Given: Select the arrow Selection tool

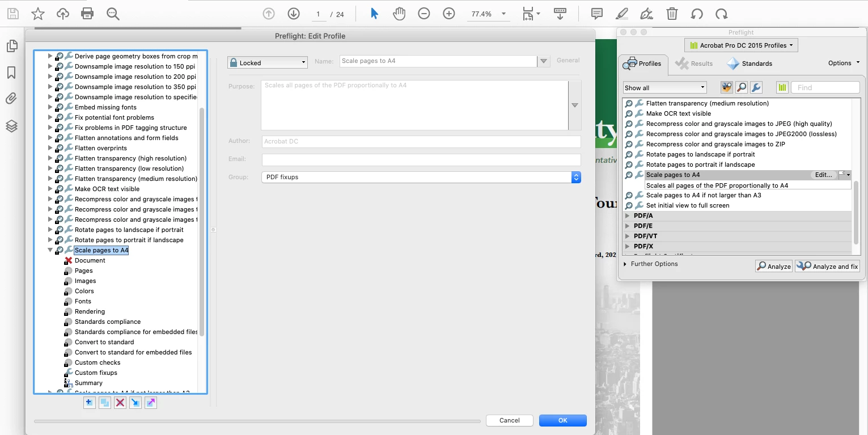Looking at the screenshot, I should tap(374, 14).
